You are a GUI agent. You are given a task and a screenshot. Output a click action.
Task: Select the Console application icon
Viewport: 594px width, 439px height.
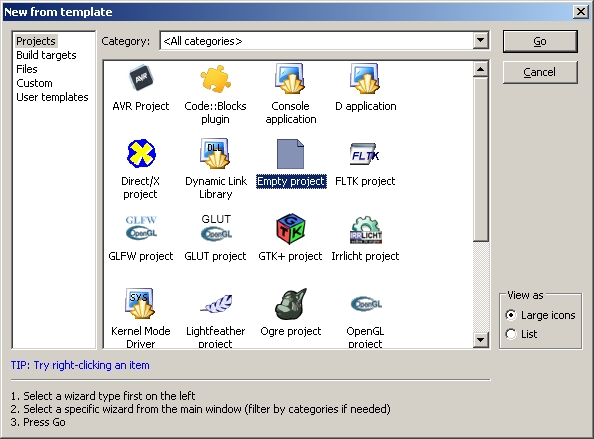tap(290, 78)
